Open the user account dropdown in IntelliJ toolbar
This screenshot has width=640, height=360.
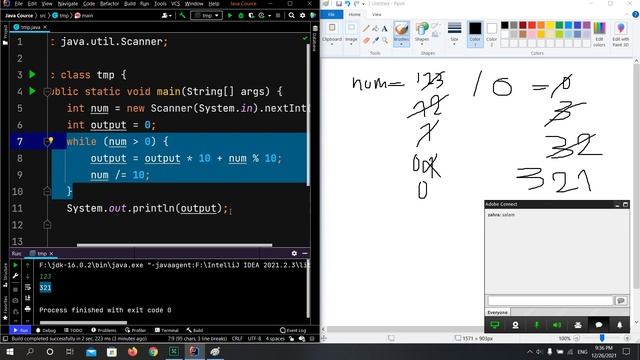pyautogui.click(x=167, y=16)
